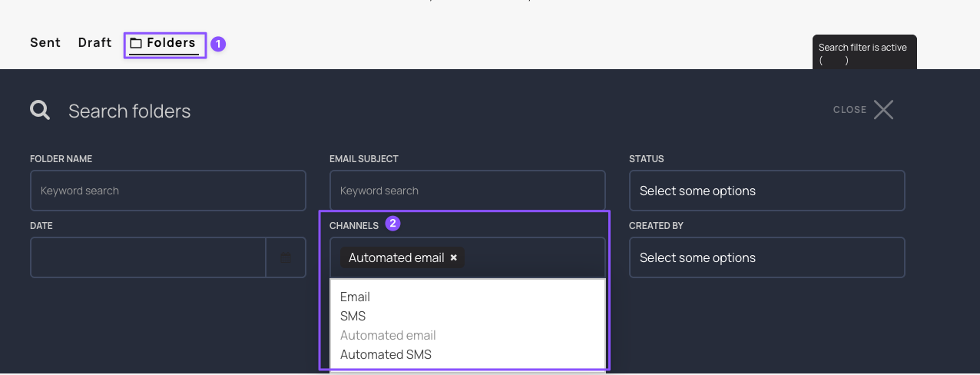
Task: Focus the Folder Name keyword search field
Action: click(167, 191)
